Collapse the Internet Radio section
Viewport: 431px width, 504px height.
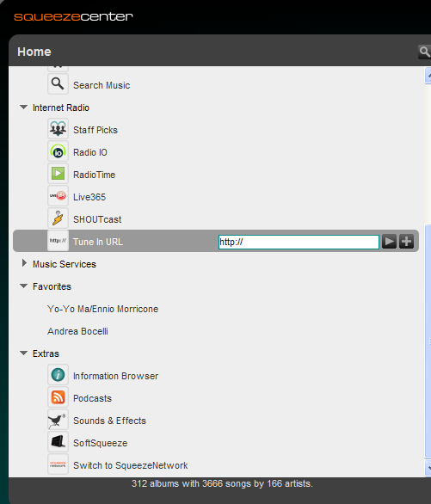pos(23,108)
